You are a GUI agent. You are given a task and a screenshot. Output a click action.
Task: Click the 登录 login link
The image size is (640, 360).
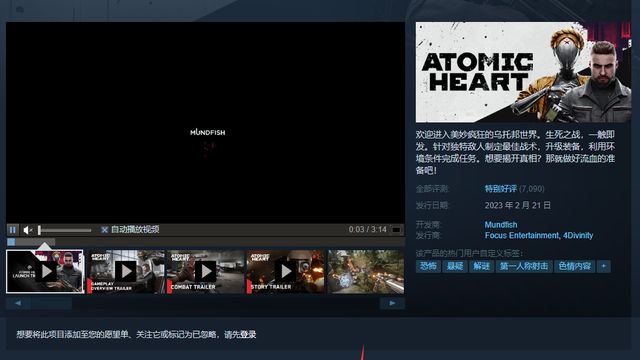click(x=248, y=335)
